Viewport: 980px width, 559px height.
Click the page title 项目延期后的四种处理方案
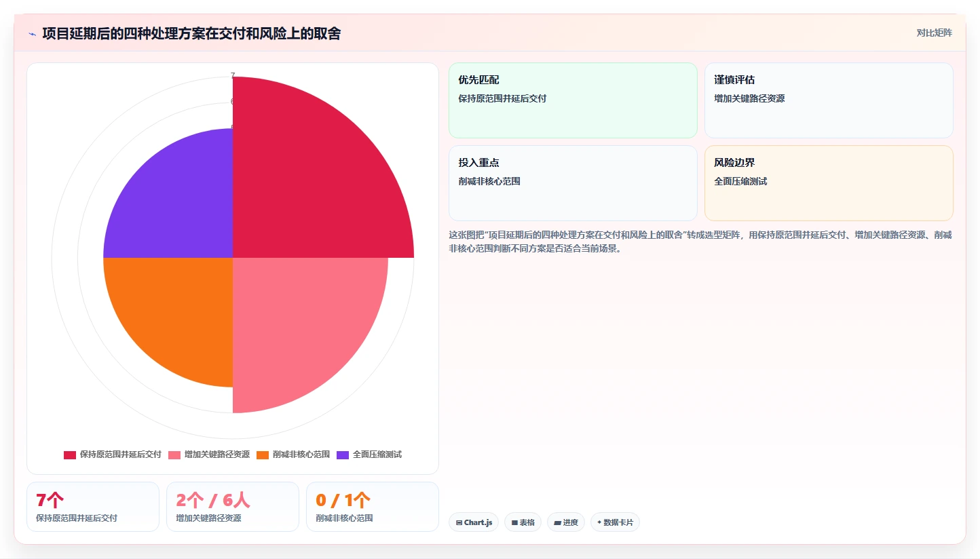point(191,33)
